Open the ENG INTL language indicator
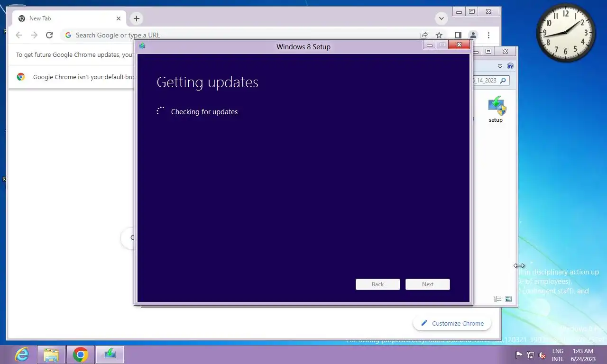607x364 pixels. [x=558, y=355]
